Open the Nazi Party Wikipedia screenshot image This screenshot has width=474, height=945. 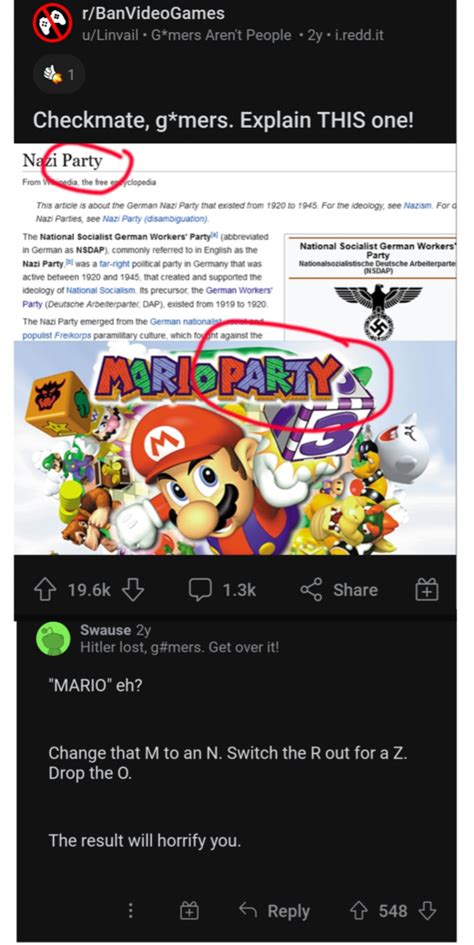pyautogui.click(x=235, y=242)
